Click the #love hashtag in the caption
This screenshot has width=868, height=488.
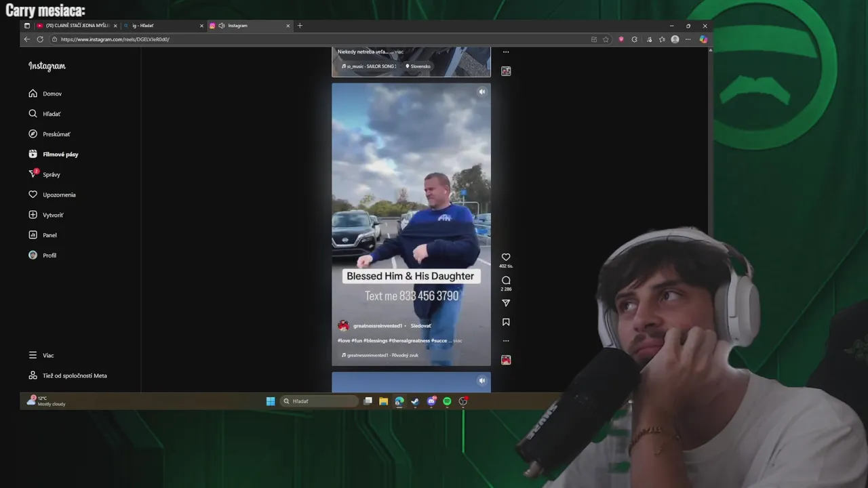click(x=343, y=340)
